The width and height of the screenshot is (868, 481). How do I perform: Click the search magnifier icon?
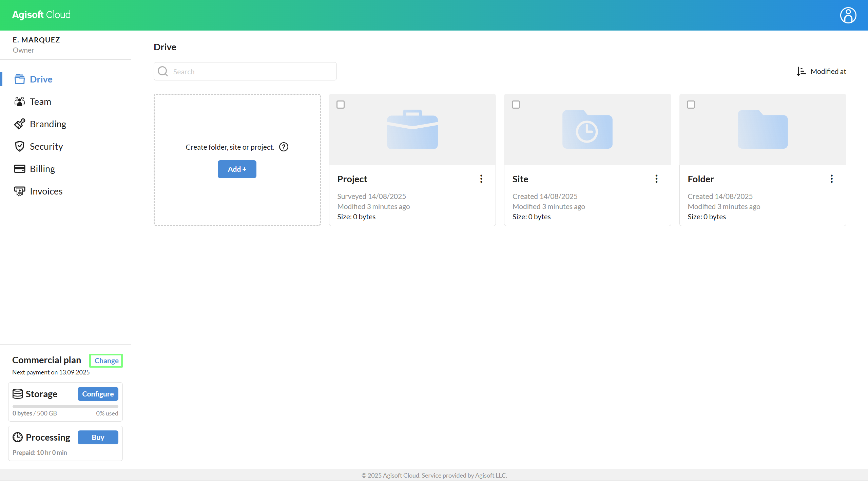click(x=163, y=71)
